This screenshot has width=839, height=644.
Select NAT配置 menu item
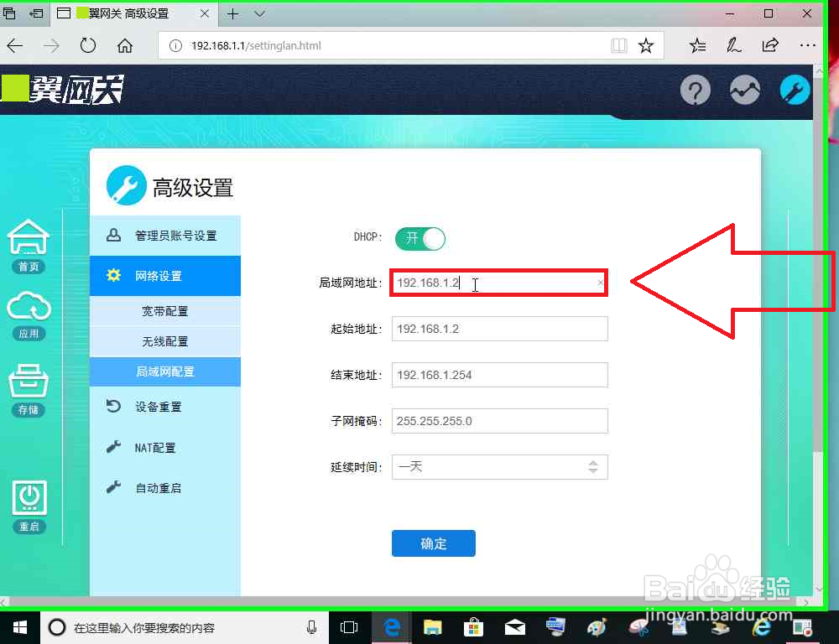(x=165, y=448)
